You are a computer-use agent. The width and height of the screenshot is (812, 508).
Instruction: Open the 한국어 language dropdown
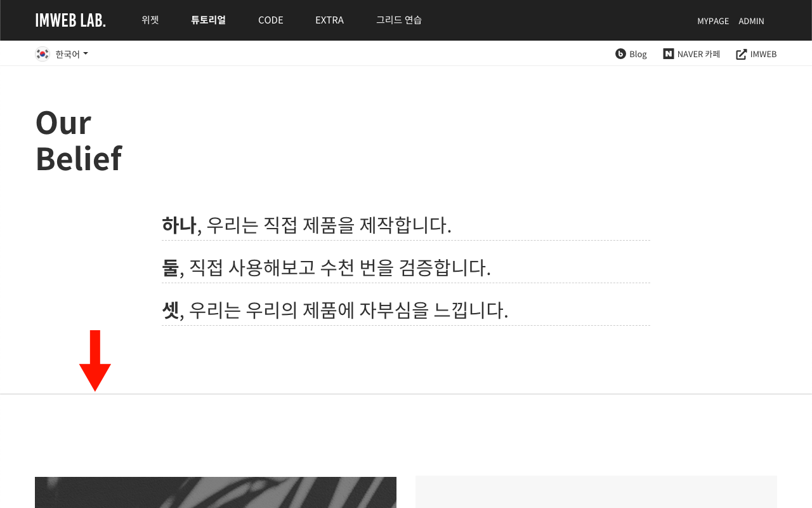click(x=62, y=54)
